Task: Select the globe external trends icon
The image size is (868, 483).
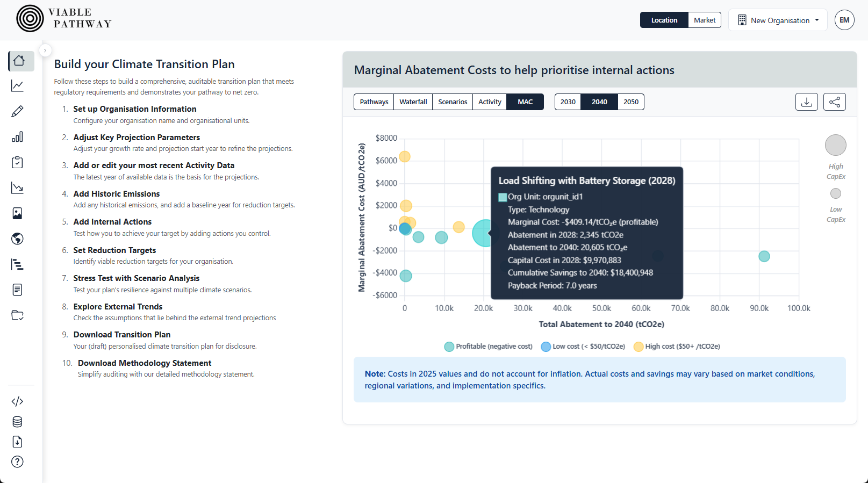Action: coord(17,239)
